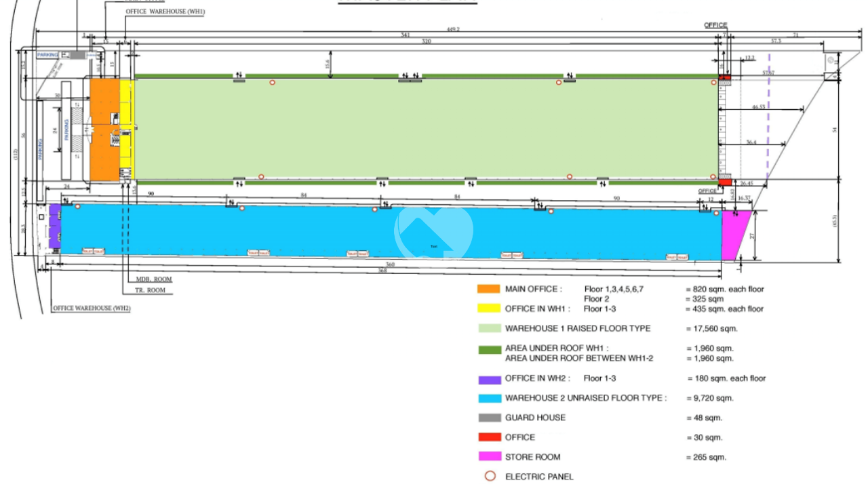Image resolution: width=868 pixels, height=493 pixels.
Task: Click the purple dashed vertical line
Action: pos(768,129)
